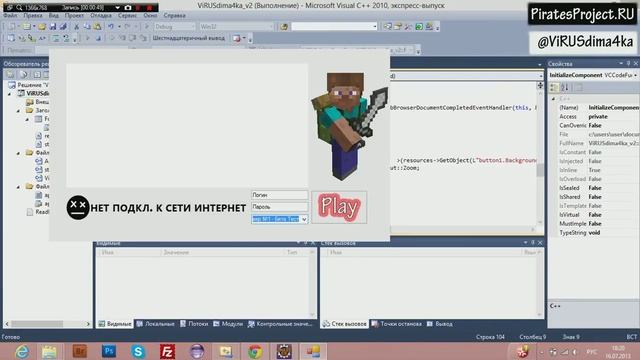Click the Пароль input field

click(x=280, y=207)
